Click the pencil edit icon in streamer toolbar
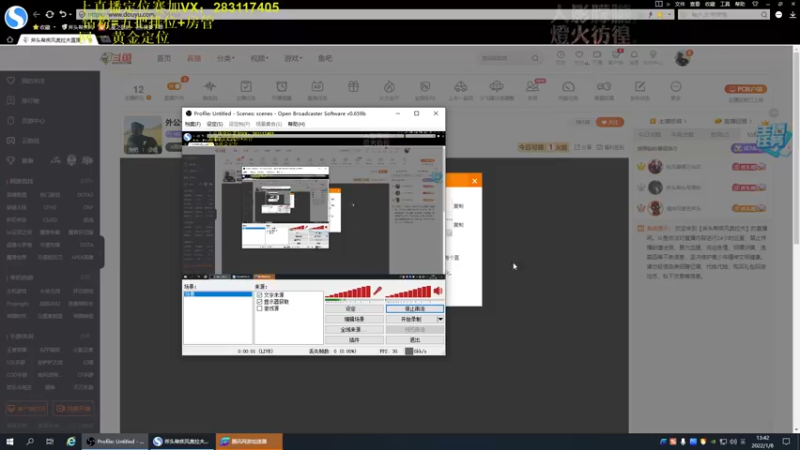Viewport: 800px width, 450px height. pos(640,86)
